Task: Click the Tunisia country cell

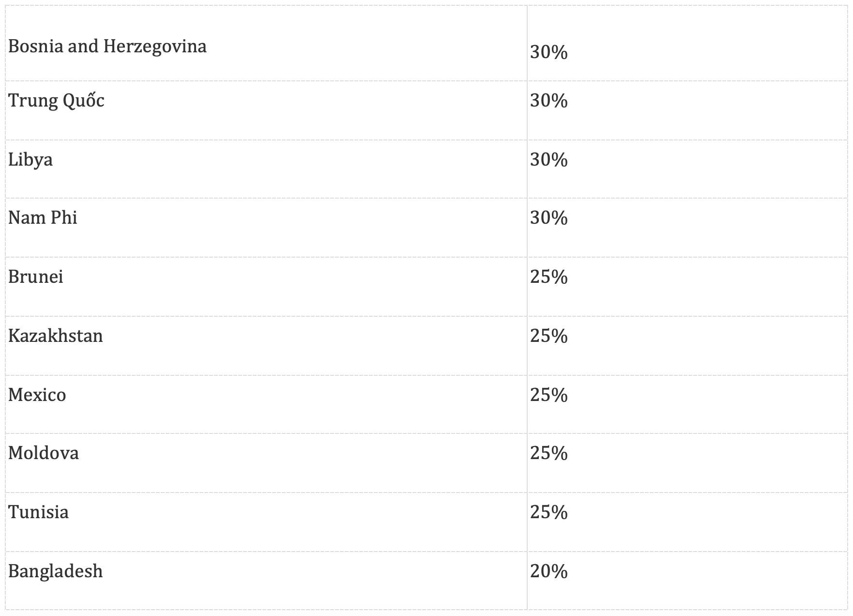Action: coord(39,512)
